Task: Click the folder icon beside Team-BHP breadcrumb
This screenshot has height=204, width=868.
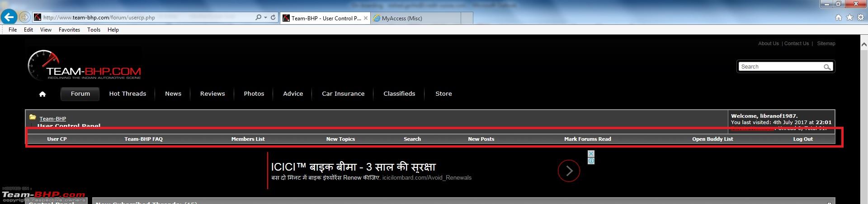Action: click(x=33, y=117)
